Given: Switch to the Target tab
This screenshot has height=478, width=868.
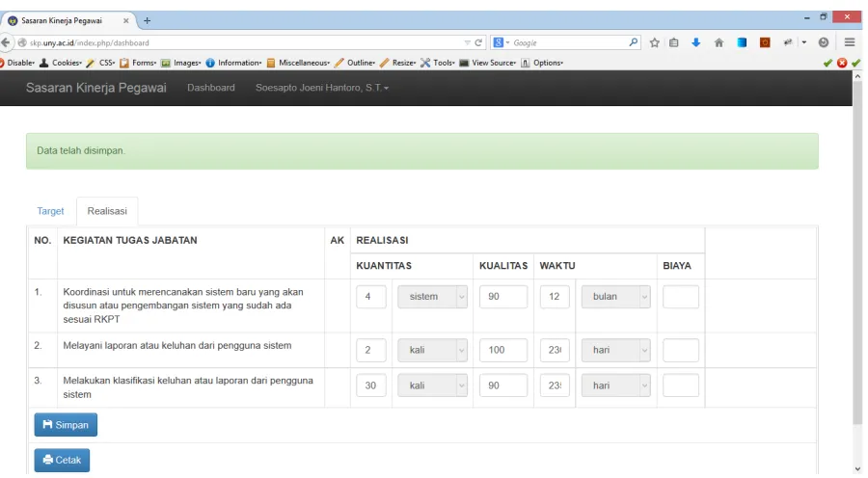Looking at the screenshot, I should [50, 211].
